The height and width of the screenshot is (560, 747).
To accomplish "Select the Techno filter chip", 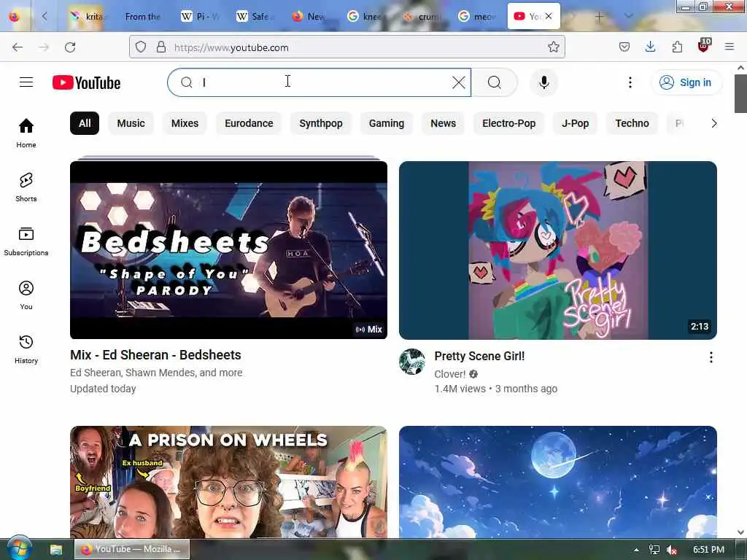I will point(632,123).
